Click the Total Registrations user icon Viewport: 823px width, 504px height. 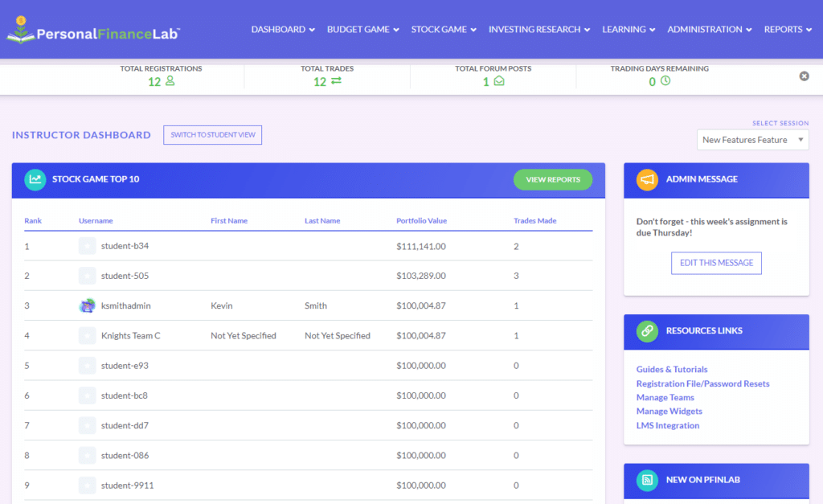170,81
